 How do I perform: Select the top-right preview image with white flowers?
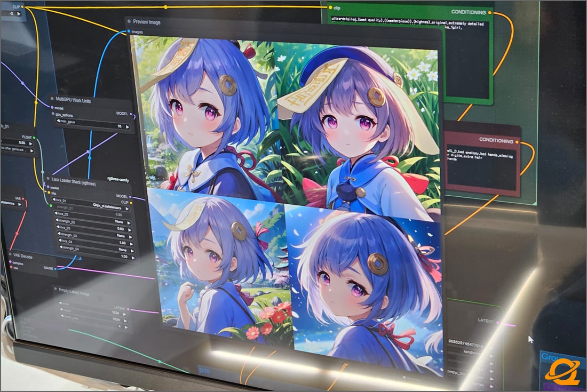point(358,131)
